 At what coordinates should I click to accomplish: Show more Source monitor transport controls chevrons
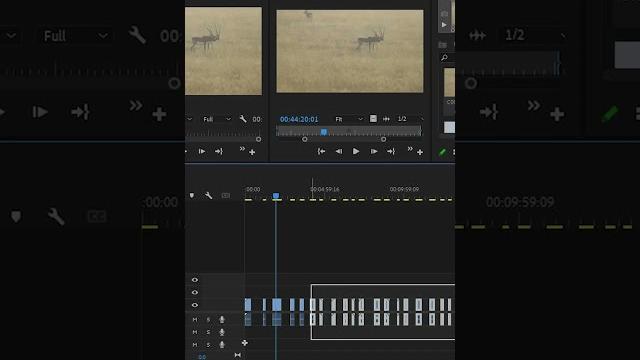[x=242, y=149]
